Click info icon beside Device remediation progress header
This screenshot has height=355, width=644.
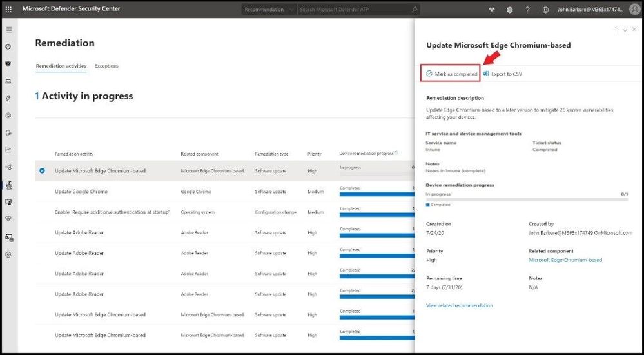click(x=396, y=153)
